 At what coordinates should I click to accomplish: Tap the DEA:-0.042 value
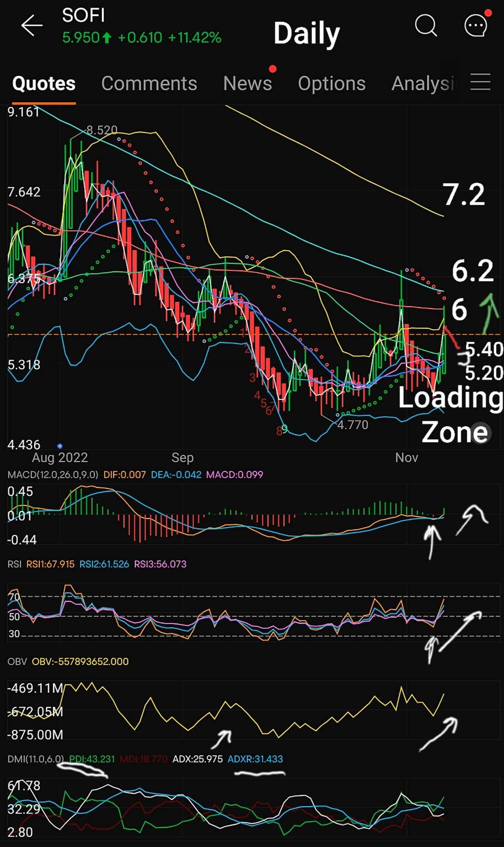(x=176, y=475)
